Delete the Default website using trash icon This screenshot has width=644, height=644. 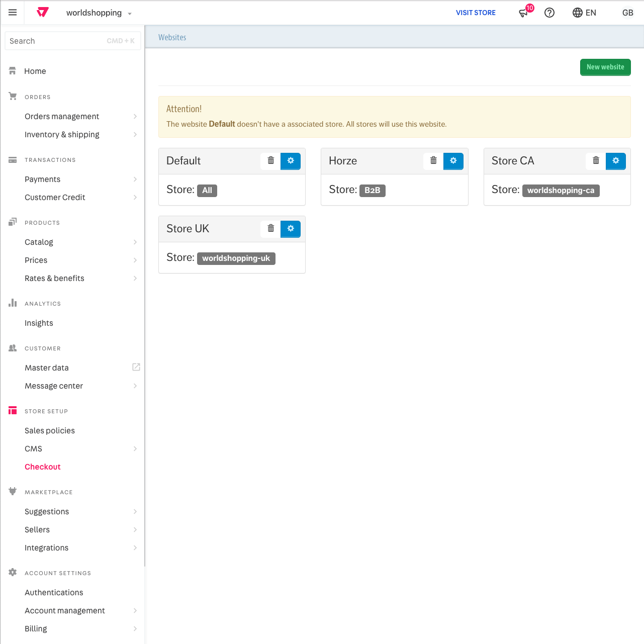click(270, 161)
